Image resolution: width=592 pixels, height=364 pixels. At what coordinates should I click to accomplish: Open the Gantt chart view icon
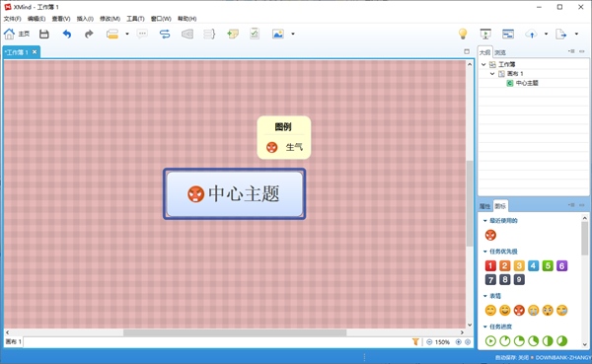(508, 34)
